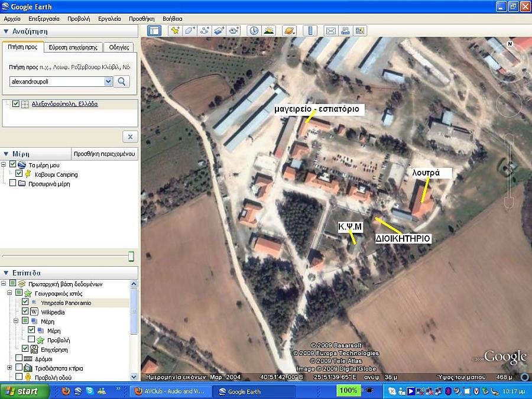Uncheck the Wikipedia layer checkbox

click(25, 312)
